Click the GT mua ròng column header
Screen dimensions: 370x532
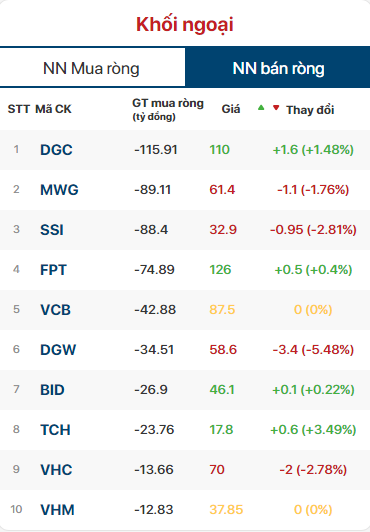click(168, 110)
